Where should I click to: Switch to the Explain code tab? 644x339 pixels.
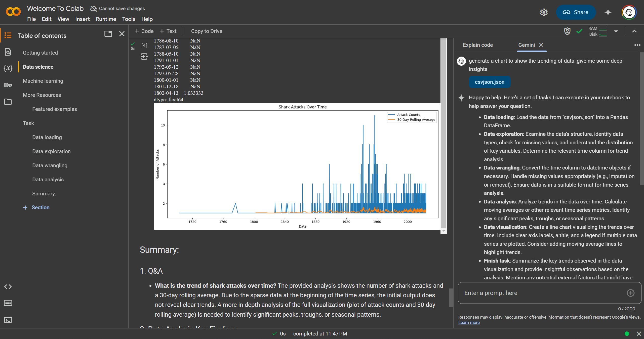[477, 45]
